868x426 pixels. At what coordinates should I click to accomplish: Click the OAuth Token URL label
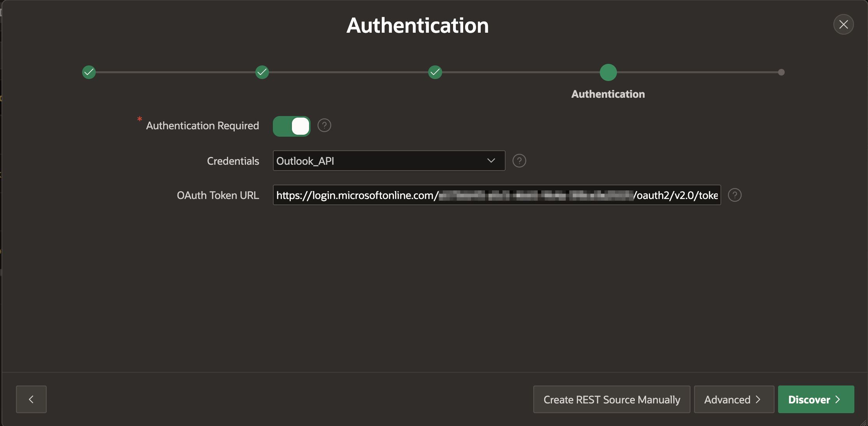218,195
